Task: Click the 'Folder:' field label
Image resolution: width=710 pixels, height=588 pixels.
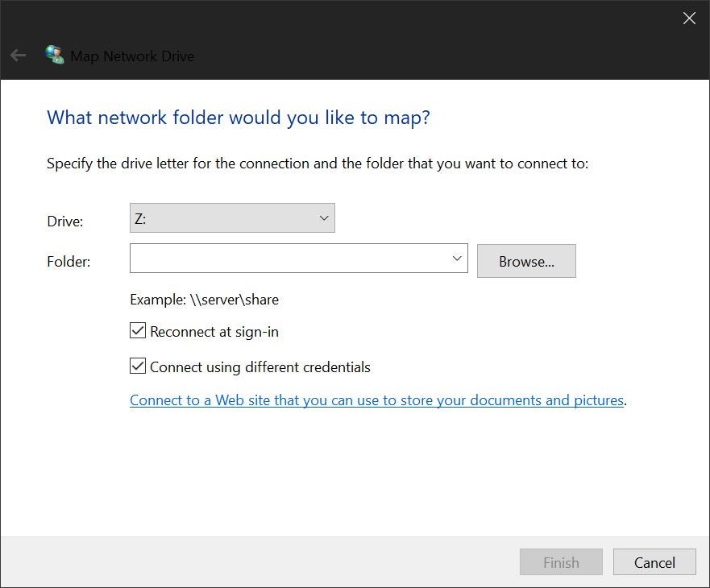Action: click(69, 262)
